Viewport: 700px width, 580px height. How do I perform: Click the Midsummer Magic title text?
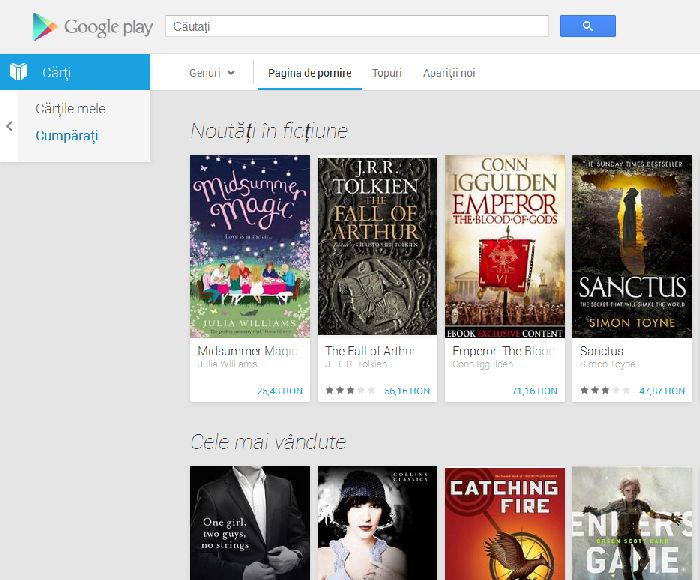coord(247,351)
